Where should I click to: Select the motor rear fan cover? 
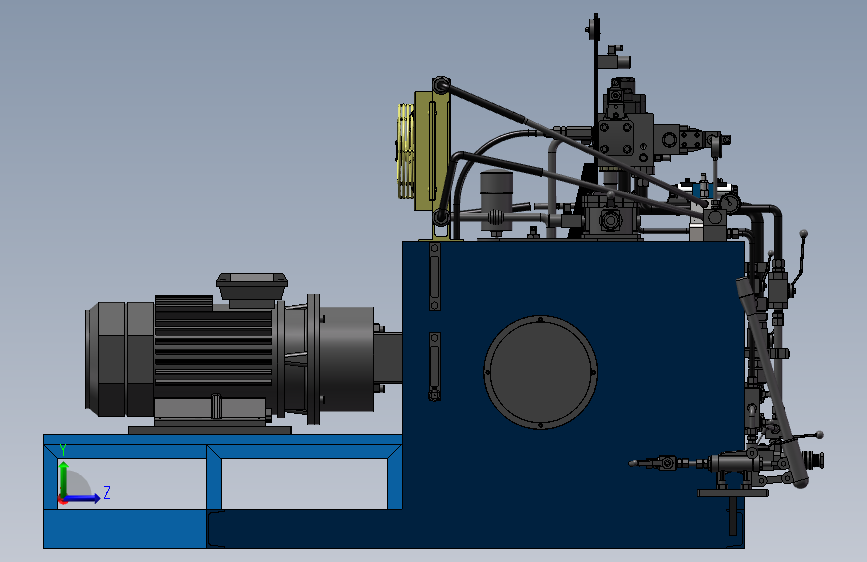coord(119,359)
